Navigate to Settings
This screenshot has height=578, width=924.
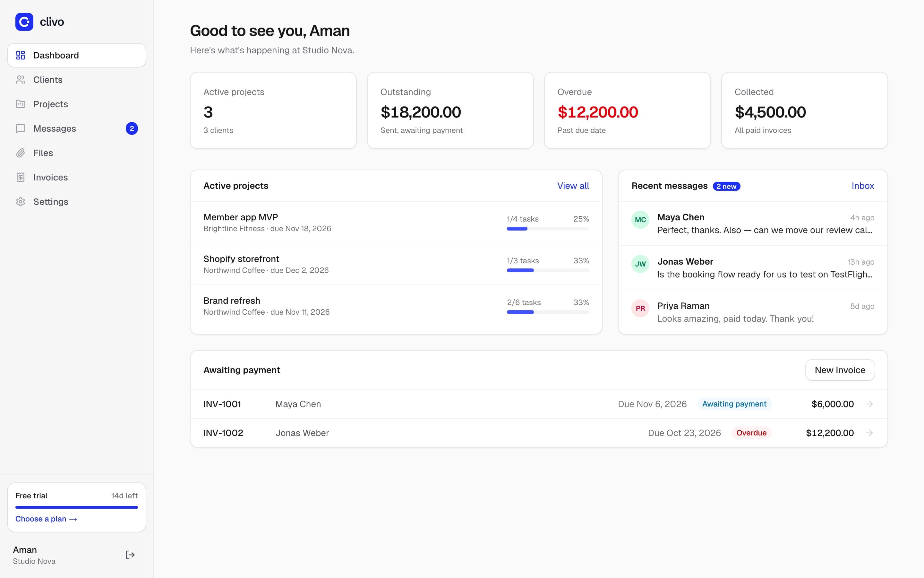point(77,202)
